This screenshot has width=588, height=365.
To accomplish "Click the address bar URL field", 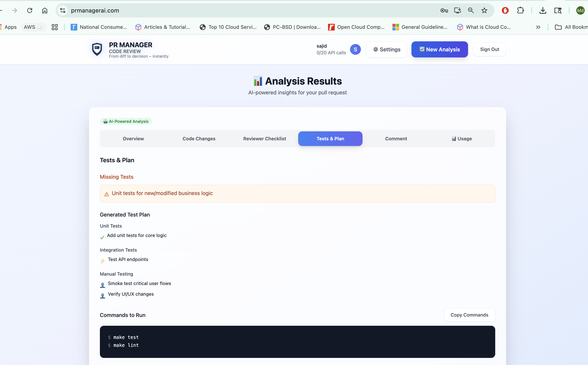I will (x=218, y=10).
